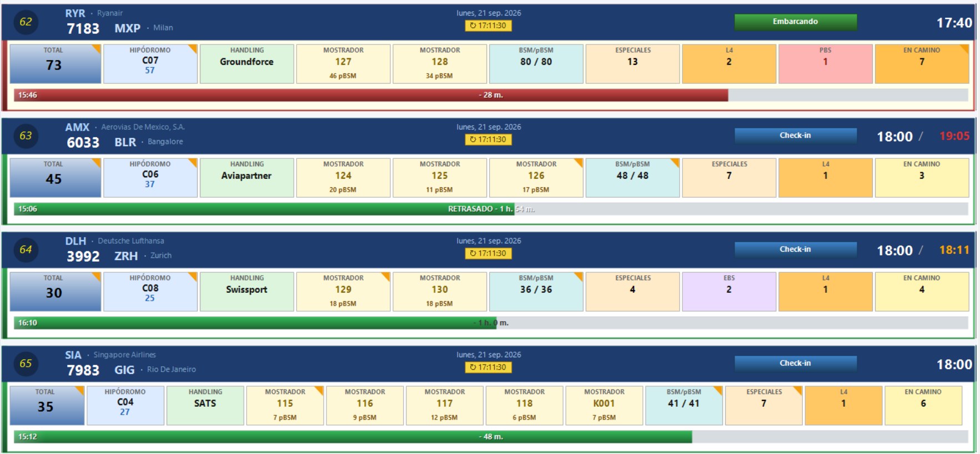Viewport: 980px width, 454px height.
Task: Click the pink PBS 1 cell
Action: [x=826, y=64]
